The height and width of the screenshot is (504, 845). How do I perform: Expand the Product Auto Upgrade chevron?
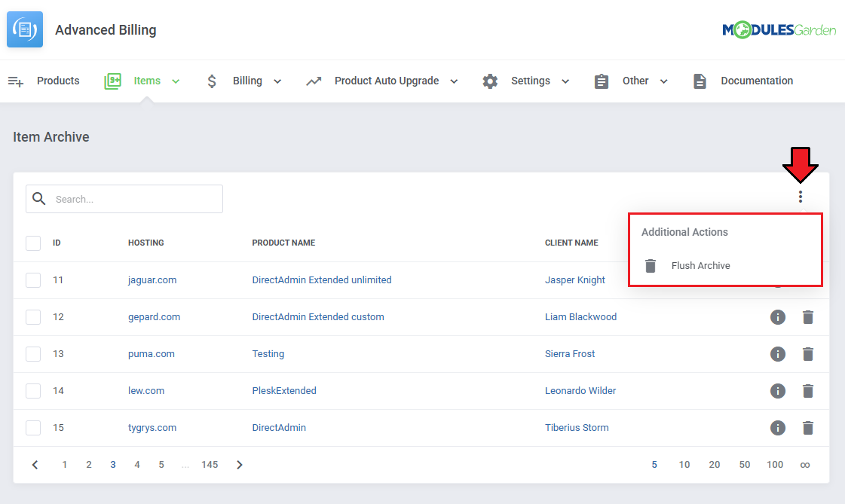pos(454,81)
